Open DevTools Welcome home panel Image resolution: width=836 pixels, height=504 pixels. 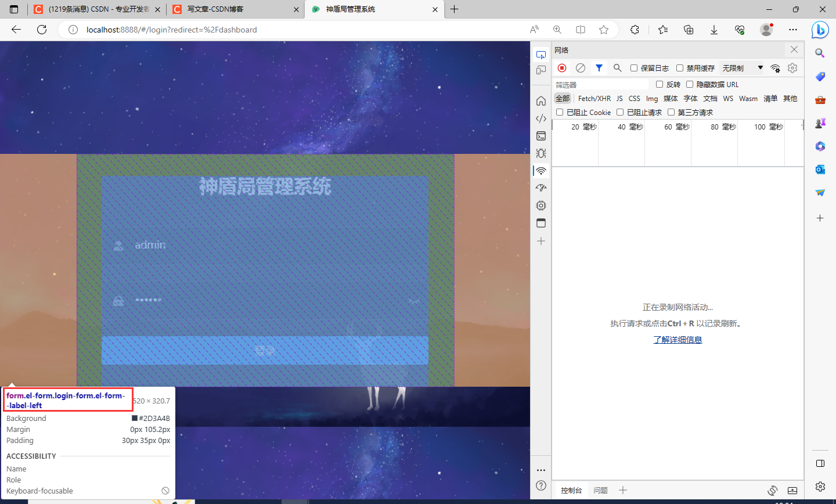[541, 101]
